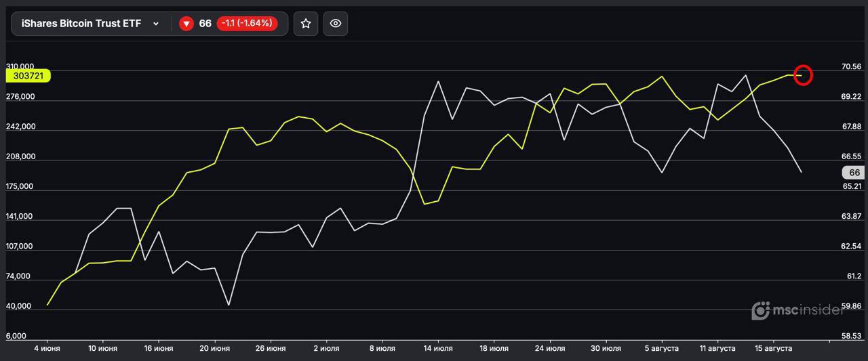868x361 pixels.
Task: Click the 18 июля date label
Action: [x=494, y=348]
